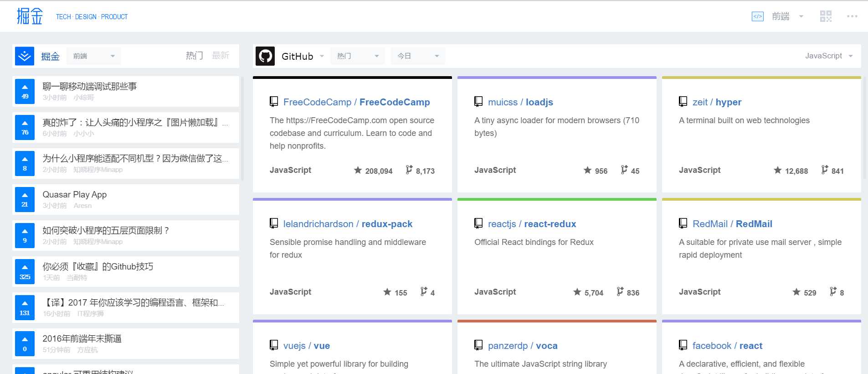The height and width of the screenshot is (374, 868).
Task: Click the article list scrollbar
Action: [242, 128]
